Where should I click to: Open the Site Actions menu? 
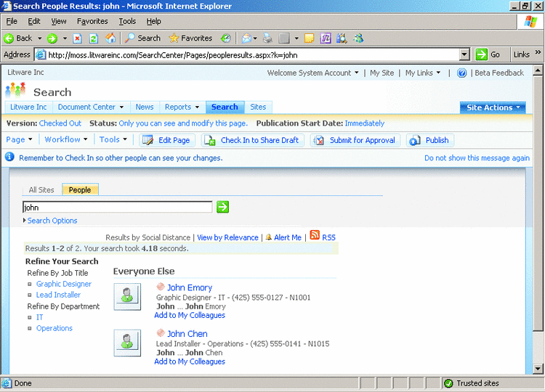[493, 107]
